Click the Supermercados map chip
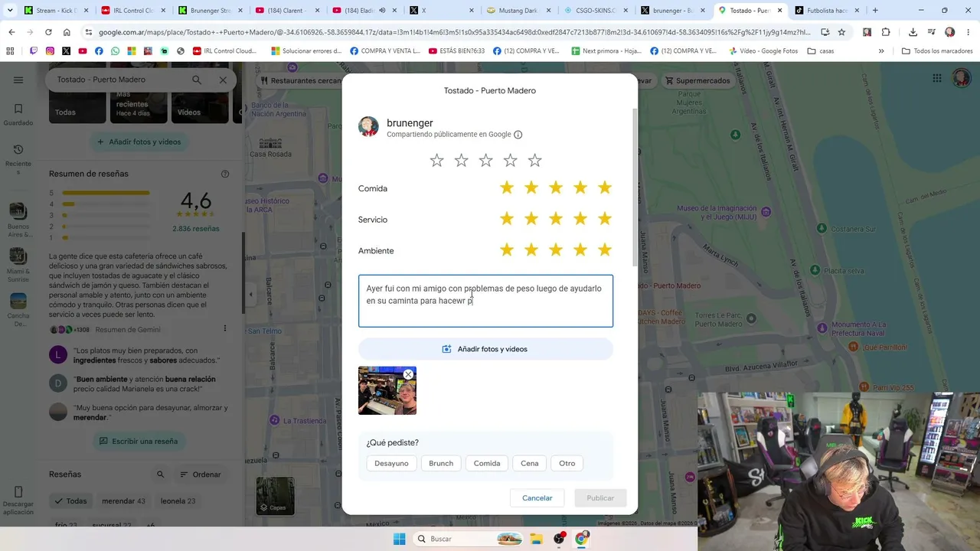 [697, 80]
